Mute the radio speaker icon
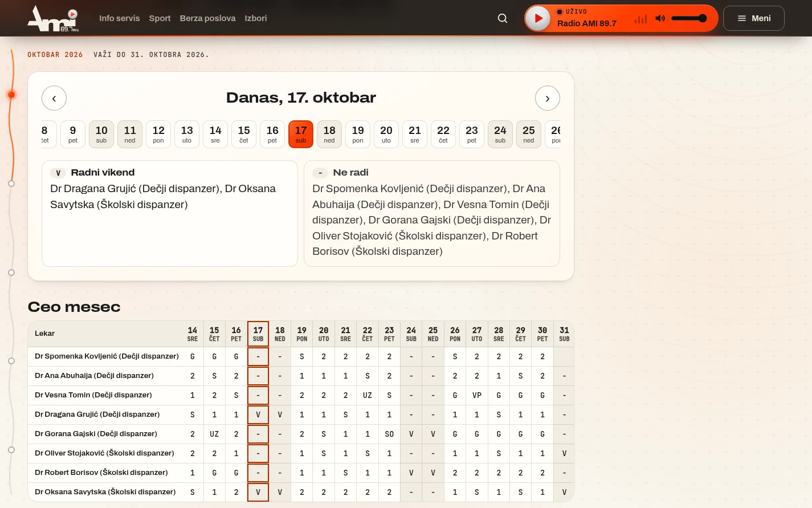The width and height of the screenshot is (812, 508). 660,18
